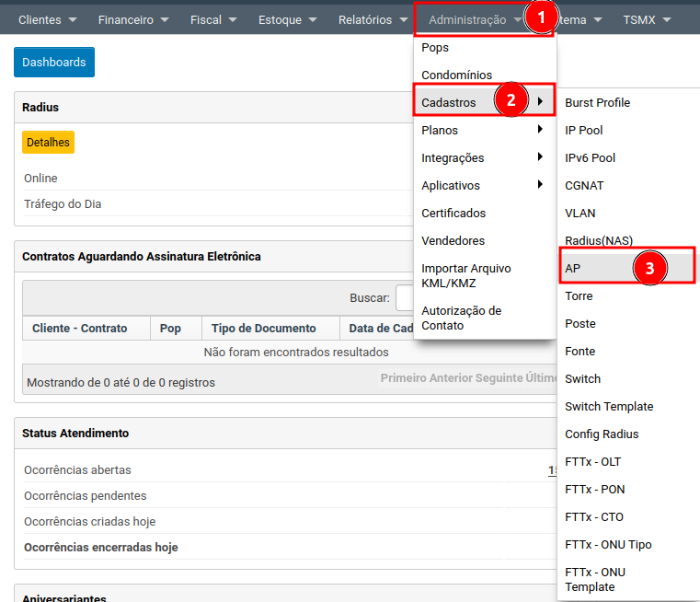
Task: Click the yellow Detalhes button
Action: click(x=48, y=143)
